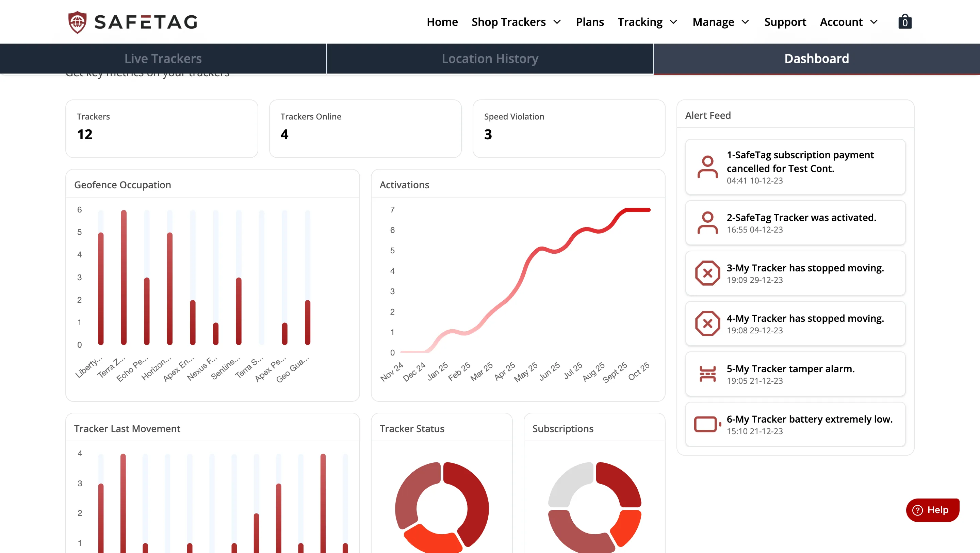The width and height of the screenshot is (980, 553).
Task: Navigate to the Plans page
Action: 590,22
